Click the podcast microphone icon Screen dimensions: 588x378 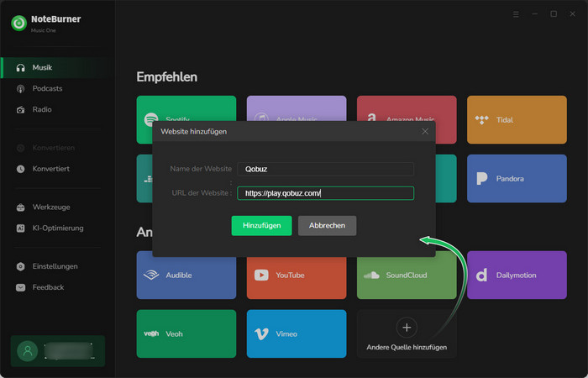tap(21, 89)
